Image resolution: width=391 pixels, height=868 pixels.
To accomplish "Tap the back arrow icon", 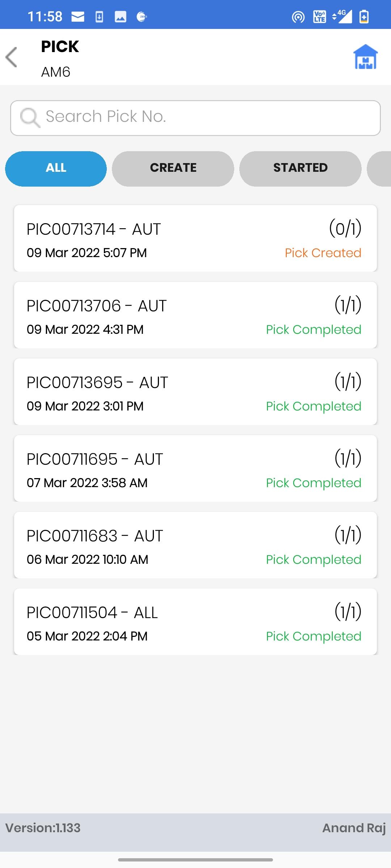I will tap(12, 57).
